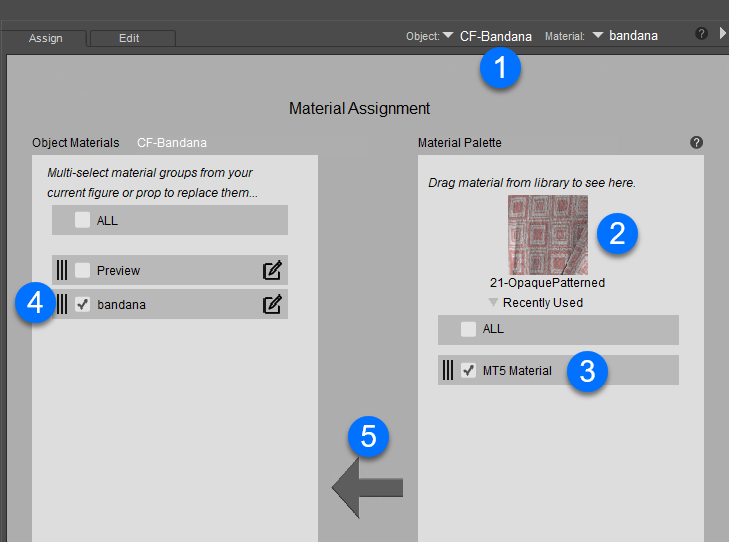The image size is (729, 542).
Task: Click the edit icon beside Preview
Action: click(x=272, y=270)
